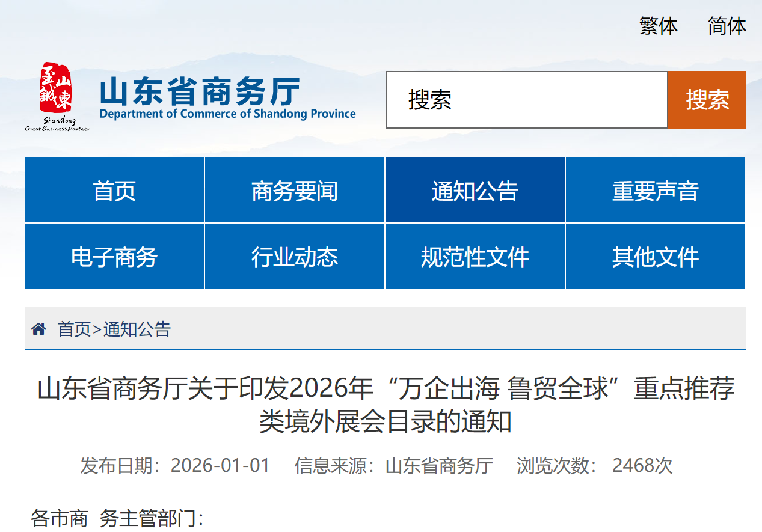Switch to Simplified Chinese (简体)
The height and width of the screenshot is (532, 762).
(x=727, y=26)
